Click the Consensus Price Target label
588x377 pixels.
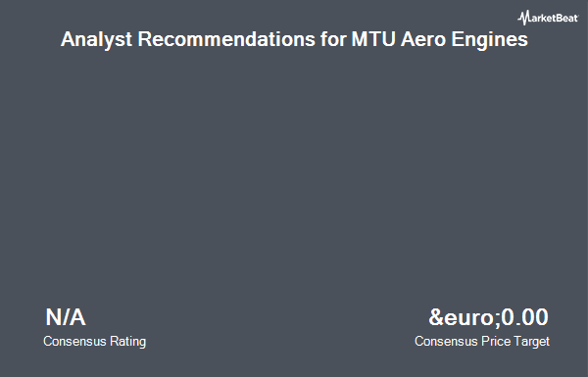point(482,342)
